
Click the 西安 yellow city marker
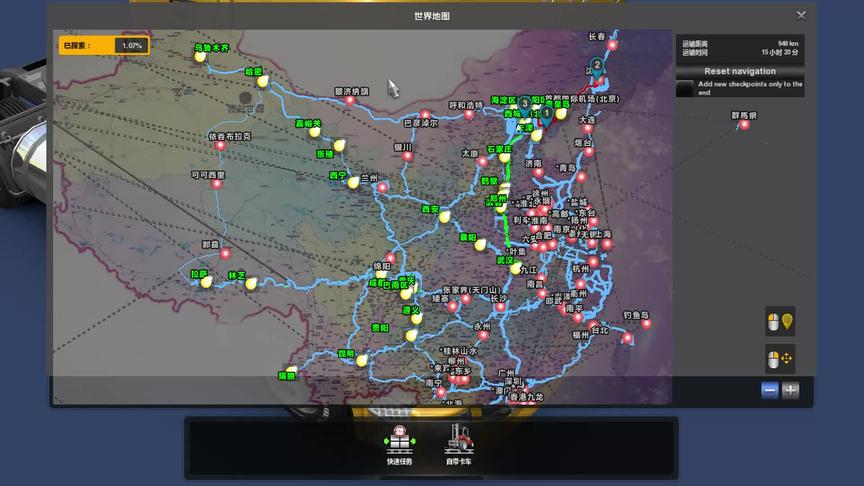pos(445,217)
